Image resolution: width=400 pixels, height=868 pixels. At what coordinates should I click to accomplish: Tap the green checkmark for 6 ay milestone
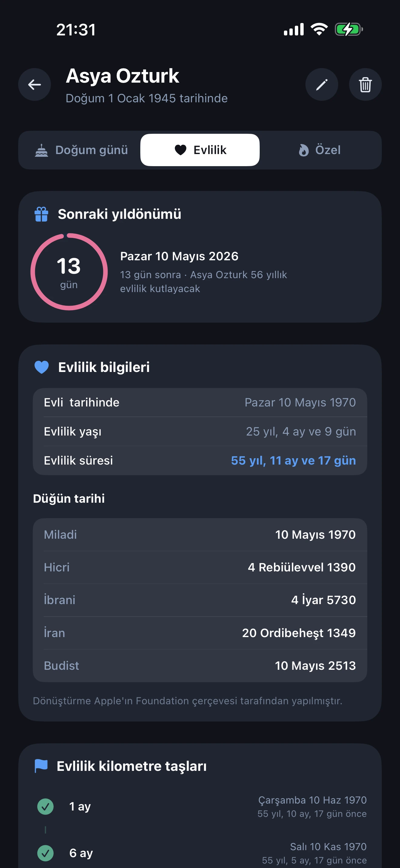(x=45, y=853)
